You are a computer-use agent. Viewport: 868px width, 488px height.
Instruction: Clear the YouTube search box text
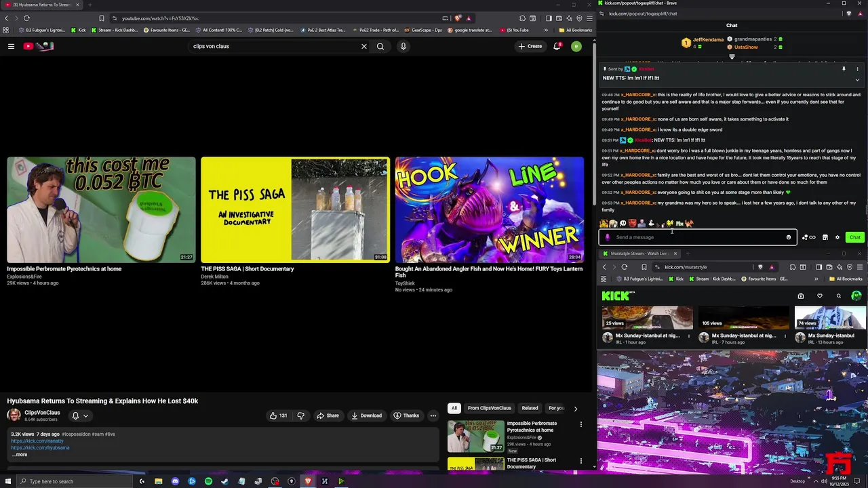[363, 46]
